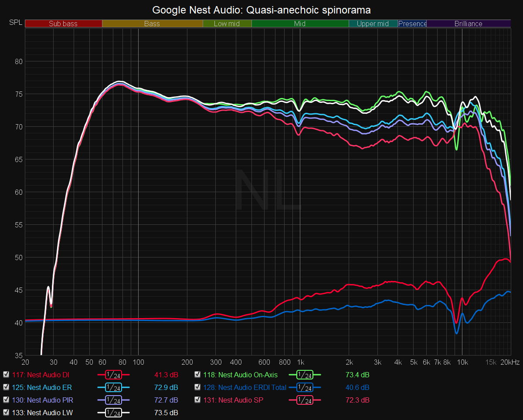
Task: Select the 133: Nest Audio LW label
Action: (43, 413)
